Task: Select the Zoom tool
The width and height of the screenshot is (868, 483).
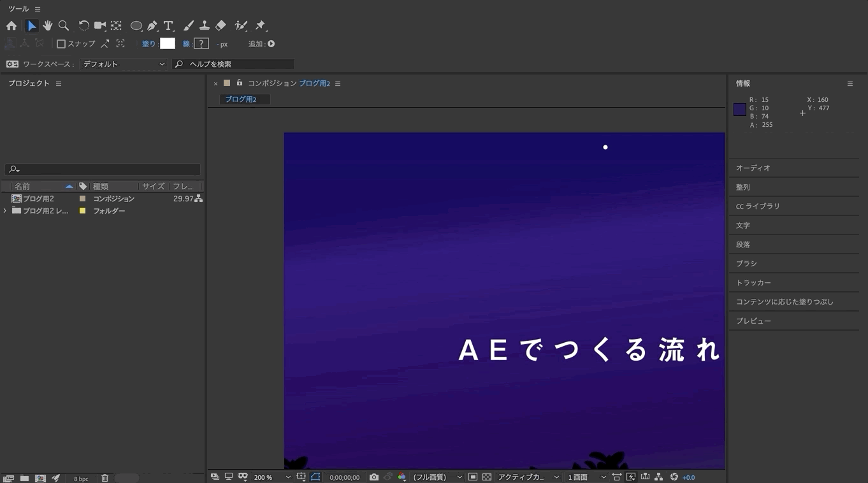Action: click(x=64, y=25)
